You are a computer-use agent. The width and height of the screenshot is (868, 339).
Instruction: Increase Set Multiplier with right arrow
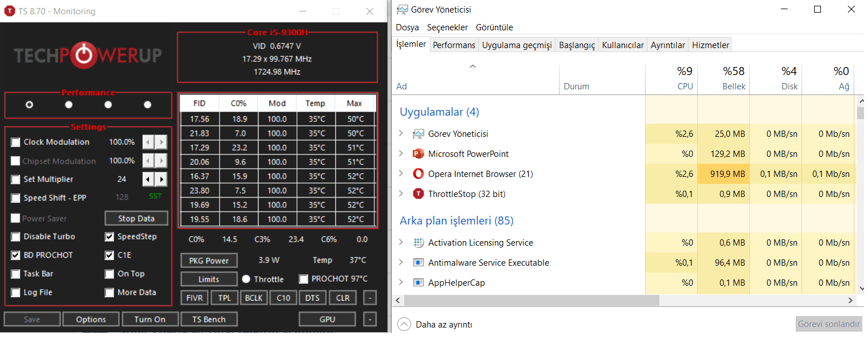161,179
